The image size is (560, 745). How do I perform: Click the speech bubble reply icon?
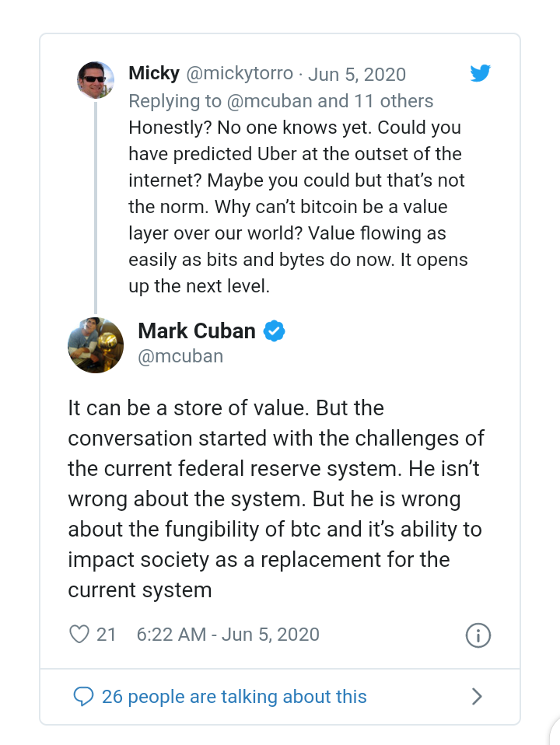83,697
